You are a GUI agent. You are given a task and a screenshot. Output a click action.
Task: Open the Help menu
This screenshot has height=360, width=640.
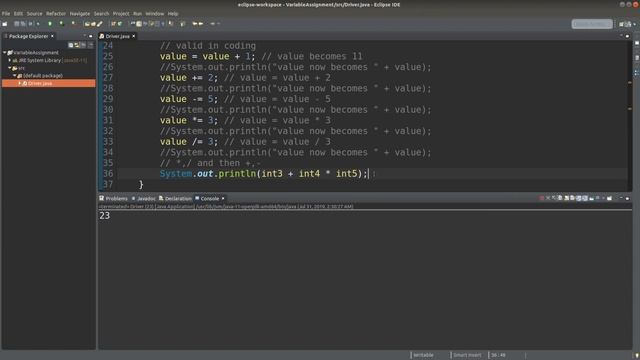173,13
